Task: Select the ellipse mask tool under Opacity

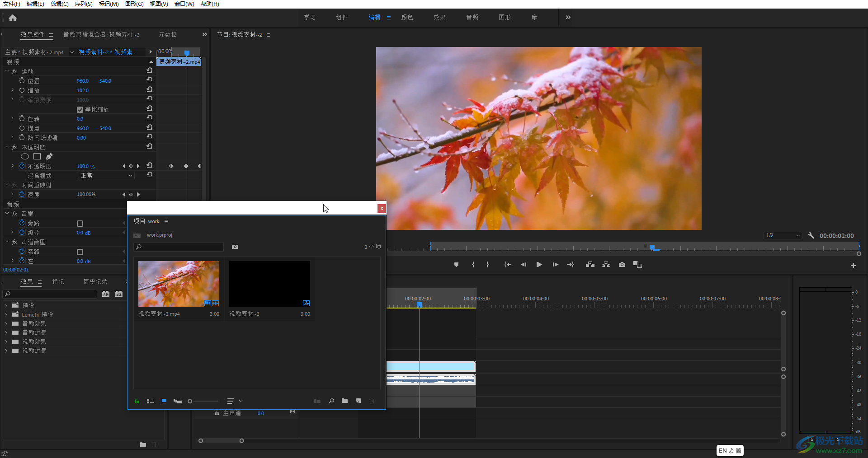Action: click(25, 156)
